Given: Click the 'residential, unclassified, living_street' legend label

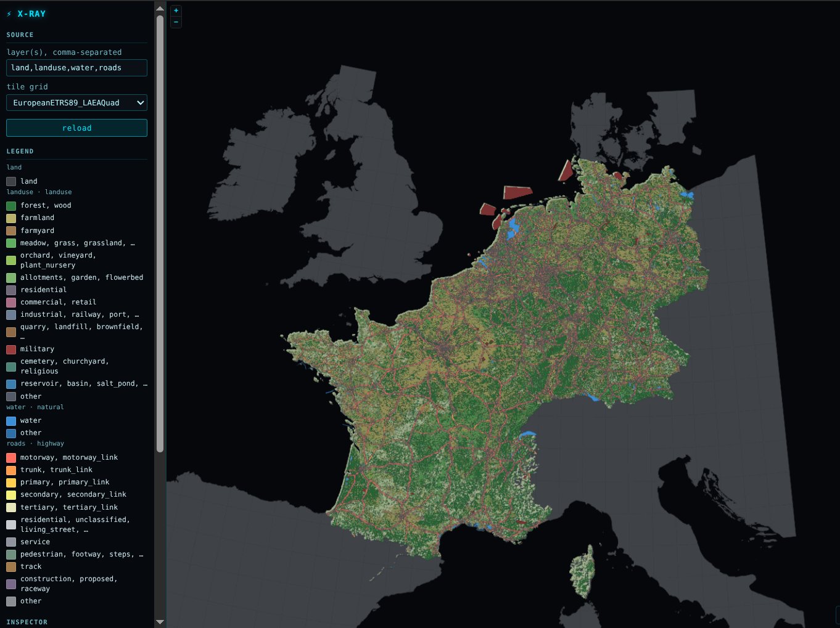Looking at the screenshot, I should 75,525.
